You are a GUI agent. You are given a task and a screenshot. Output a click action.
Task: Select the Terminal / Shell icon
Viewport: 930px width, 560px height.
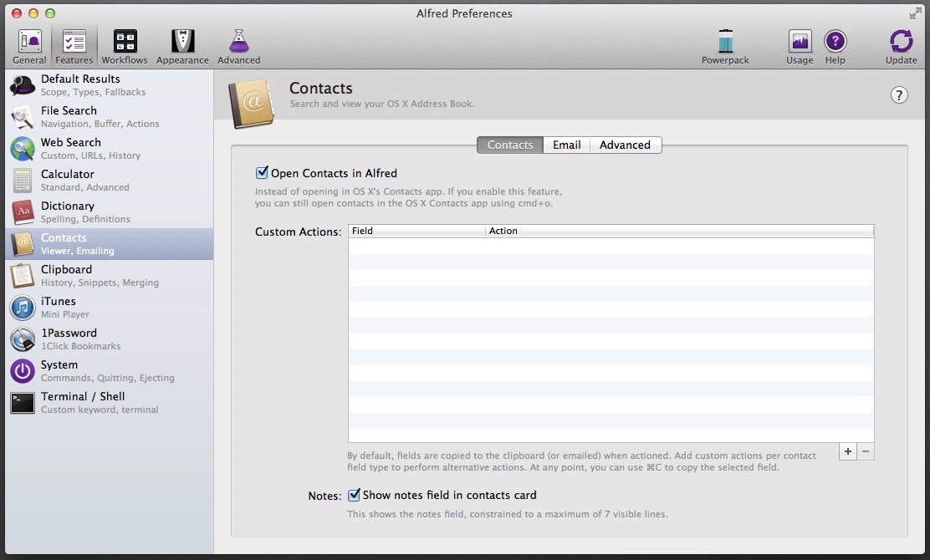(x=23, y=403)
